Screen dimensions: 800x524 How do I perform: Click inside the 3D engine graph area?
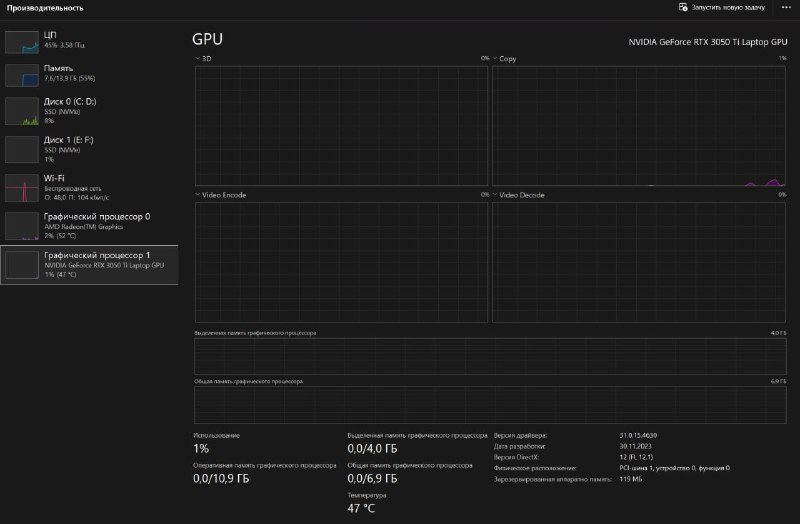point(341,125)
